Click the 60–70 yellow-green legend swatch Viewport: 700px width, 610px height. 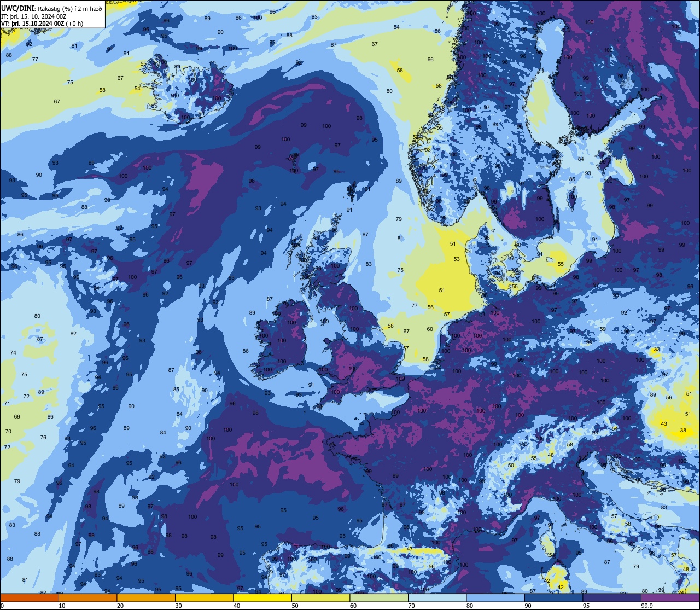click(379, 597)
